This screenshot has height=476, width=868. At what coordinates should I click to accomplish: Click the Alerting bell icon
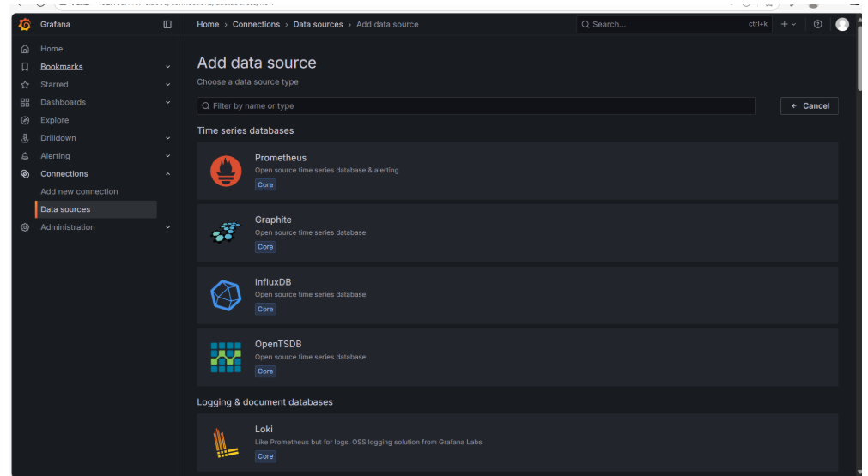25,156
